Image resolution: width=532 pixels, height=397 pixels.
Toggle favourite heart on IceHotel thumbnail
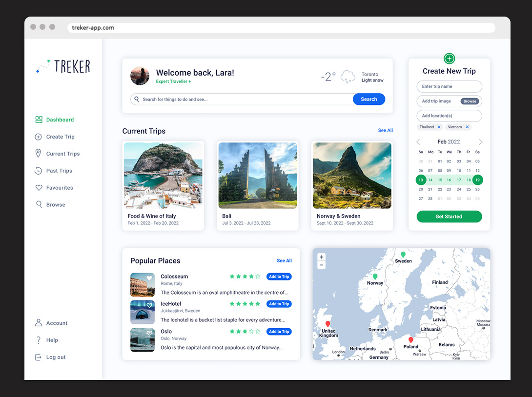point(149,306)
